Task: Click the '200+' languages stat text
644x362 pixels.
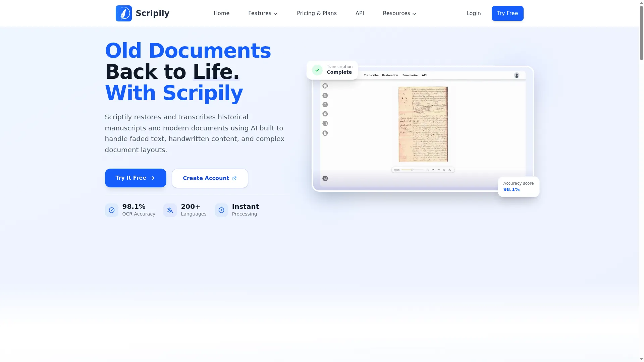Action: coord(191,207)
